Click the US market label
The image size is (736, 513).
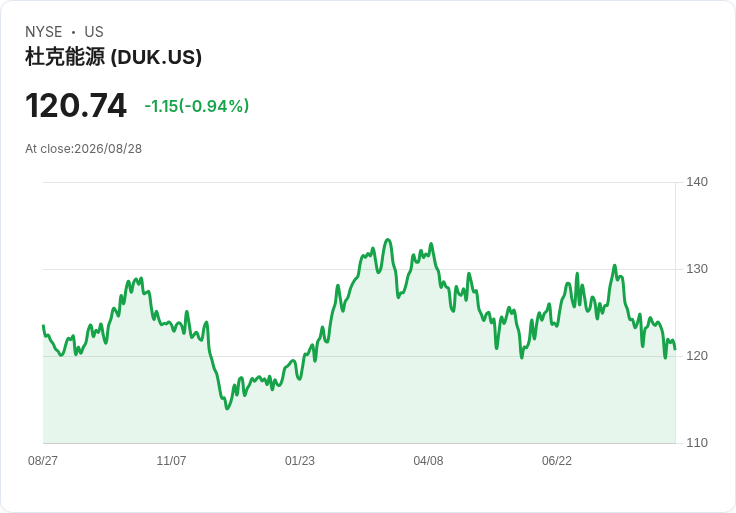pos(94,32)
